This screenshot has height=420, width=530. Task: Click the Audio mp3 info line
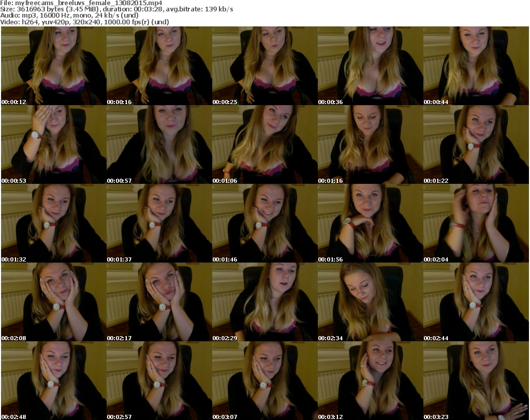click(69, 16)
